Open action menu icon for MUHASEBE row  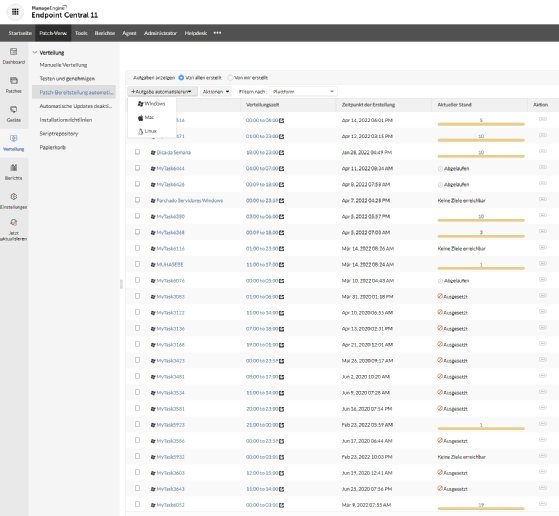click(543, 263)
